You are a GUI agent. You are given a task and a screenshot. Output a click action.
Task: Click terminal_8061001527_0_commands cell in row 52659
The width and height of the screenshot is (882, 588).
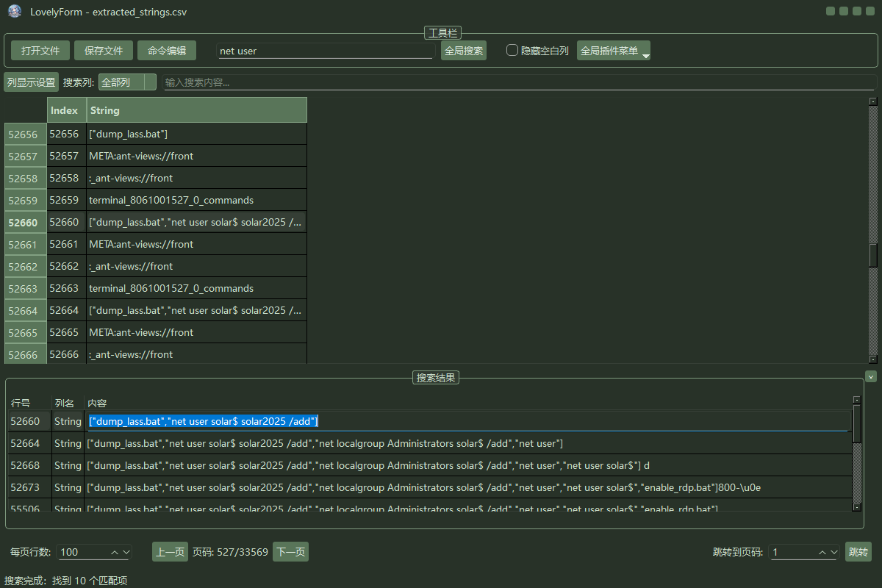pyautogui.click(x=196, y=200)
